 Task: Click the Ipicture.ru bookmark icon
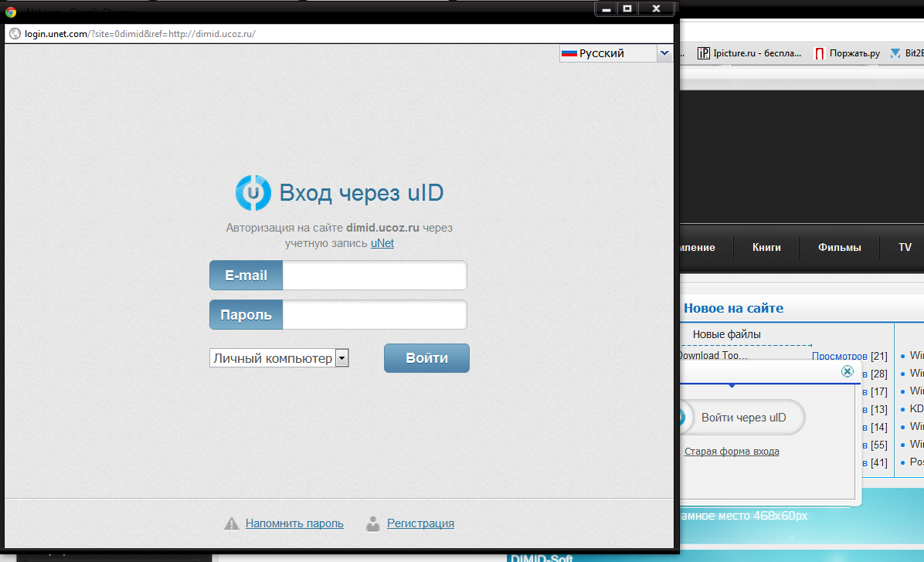704,53
